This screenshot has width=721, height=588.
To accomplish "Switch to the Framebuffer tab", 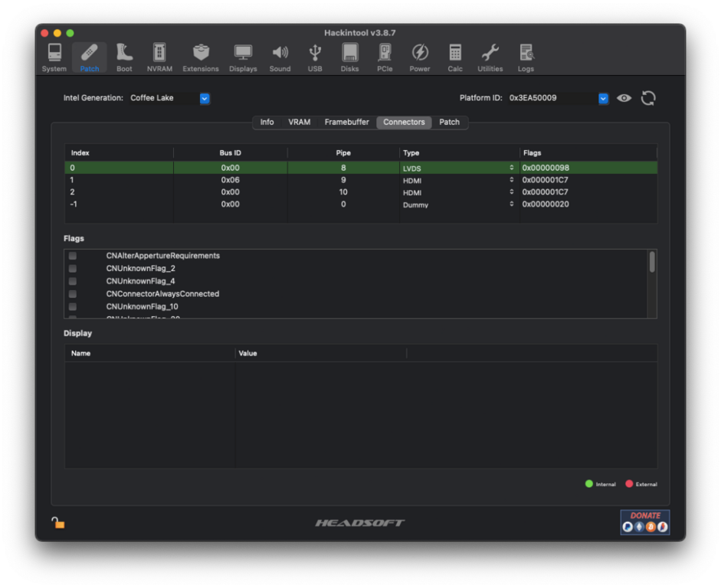I will 346,122.
